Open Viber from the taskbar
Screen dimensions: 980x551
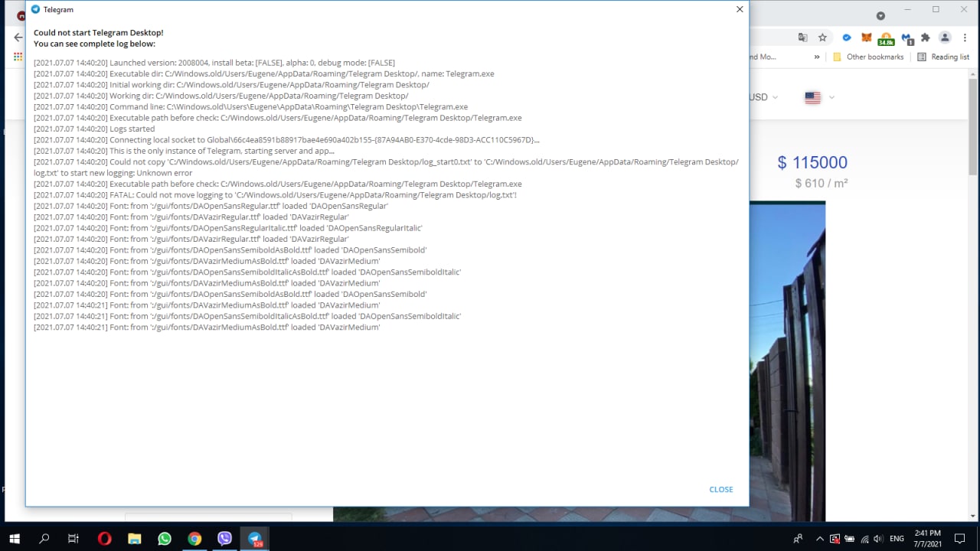[224, 539]
